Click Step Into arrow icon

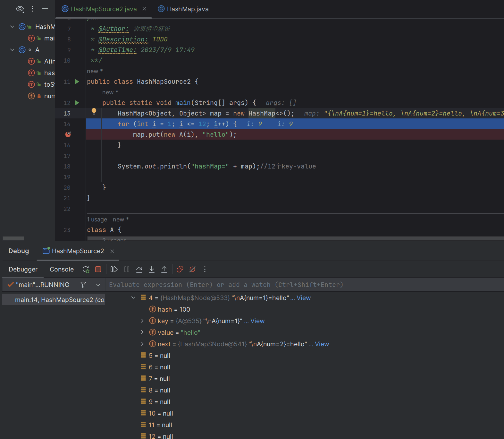pos(152,270)
